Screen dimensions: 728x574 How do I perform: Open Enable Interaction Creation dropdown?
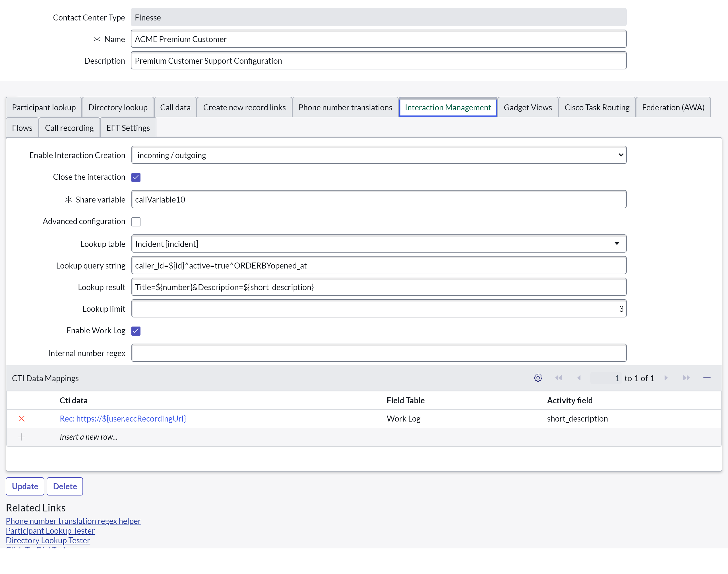pos(379,155)
